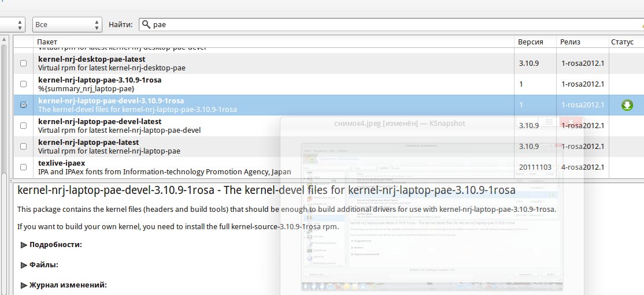Click "Virtual rpm for latest kernel-nrj-laptop-pae-devel" description
The height and width of the screenshot is (295, 644).
pos(120,130)
